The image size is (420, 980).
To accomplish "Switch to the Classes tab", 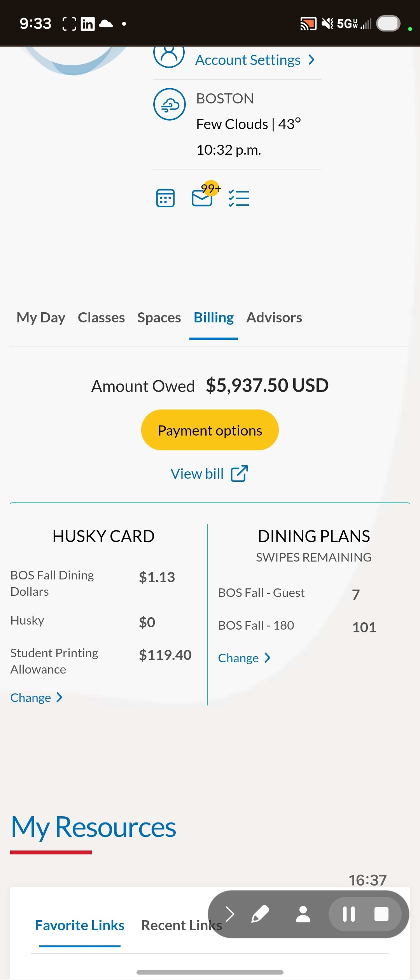I will (x=101, y=318).
